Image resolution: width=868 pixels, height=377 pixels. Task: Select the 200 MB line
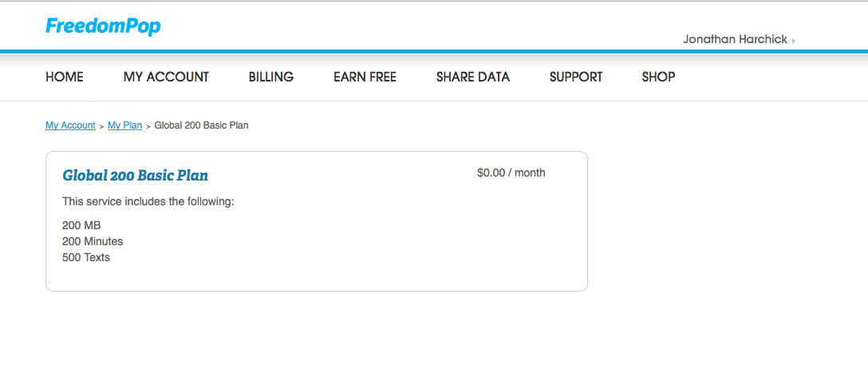tap(81, 226)
